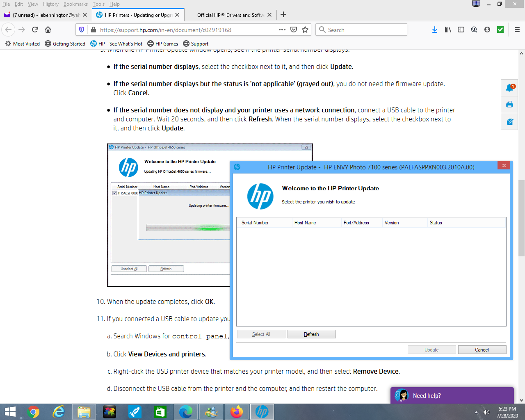This screenshot has height=420, width=525.
Task: Open the Tools menu
Action: pyautogui.click(x=98, y=4)
